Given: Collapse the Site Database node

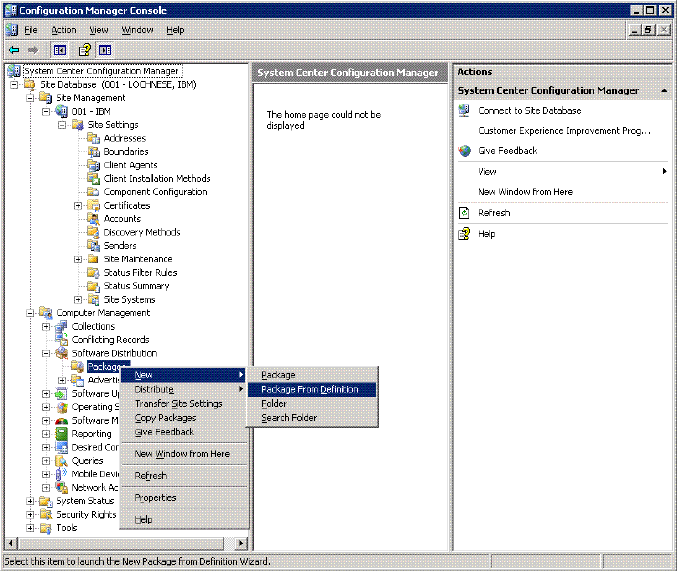Looking at the screenshot, I should coord(14,85).
